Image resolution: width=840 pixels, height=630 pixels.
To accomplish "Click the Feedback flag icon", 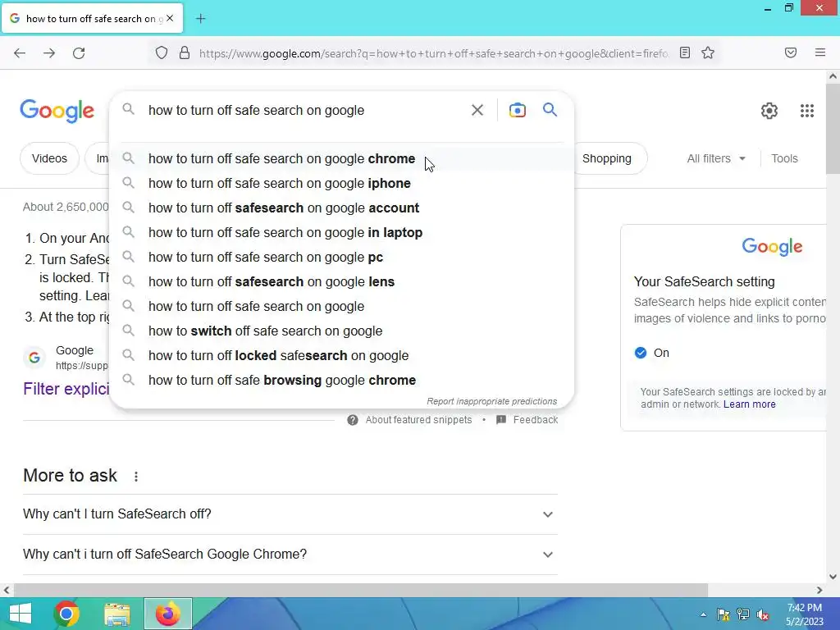I will pyautogui.click(x=501, y=420).
